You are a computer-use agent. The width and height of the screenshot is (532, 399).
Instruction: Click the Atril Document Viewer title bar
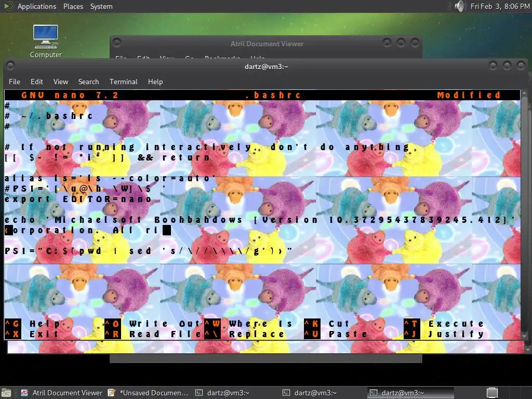(x=267, y=44)
